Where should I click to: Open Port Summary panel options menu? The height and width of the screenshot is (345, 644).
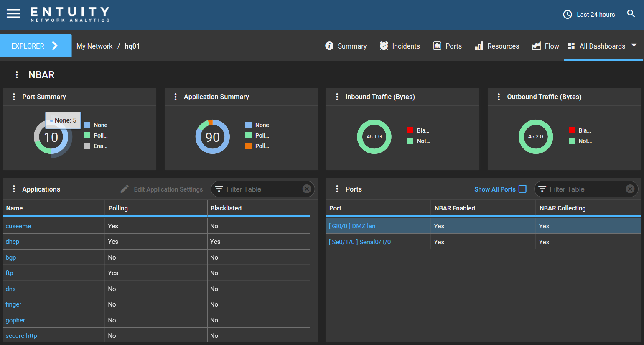point(14,97)
